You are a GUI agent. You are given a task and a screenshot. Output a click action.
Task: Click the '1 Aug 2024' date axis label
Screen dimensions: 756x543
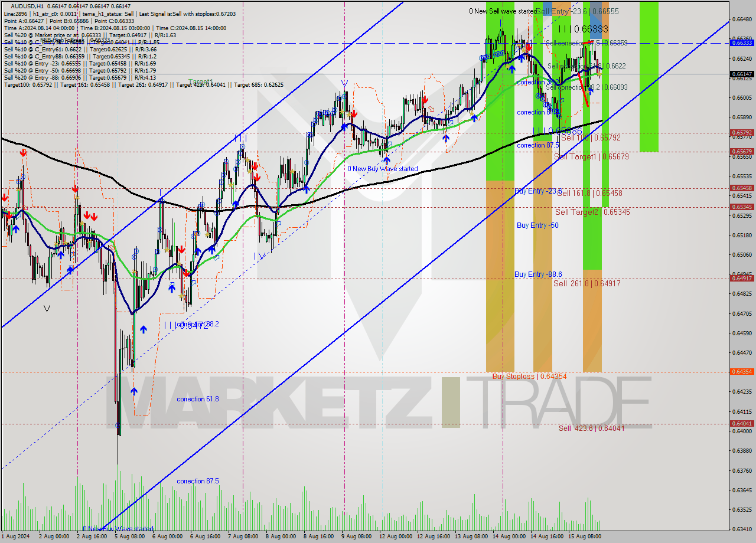[15, 537]
